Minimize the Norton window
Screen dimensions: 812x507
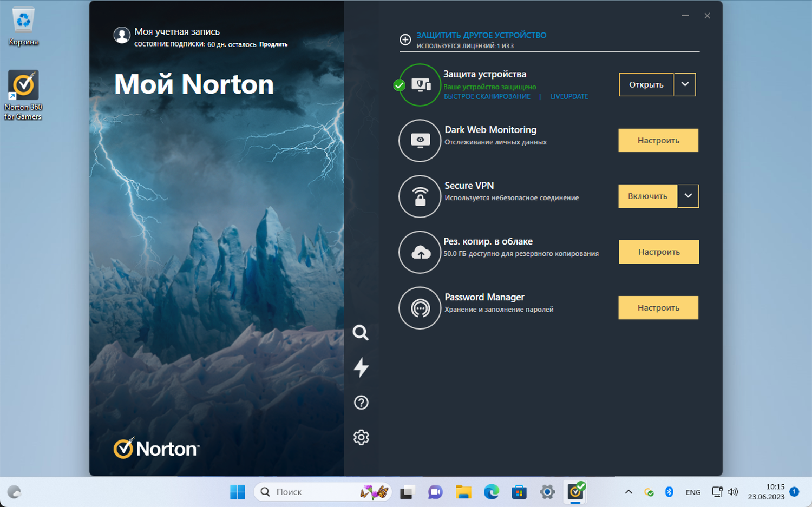685,16
